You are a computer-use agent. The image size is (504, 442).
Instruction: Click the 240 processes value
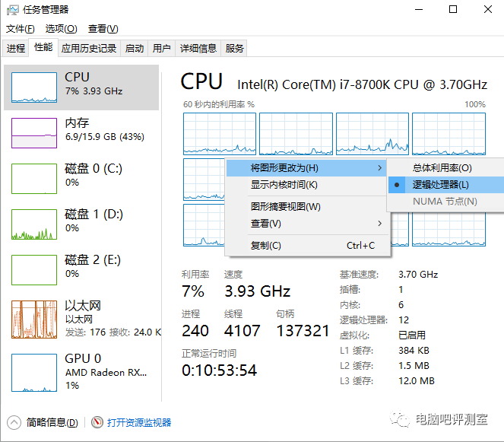click(x=195, y=331)
